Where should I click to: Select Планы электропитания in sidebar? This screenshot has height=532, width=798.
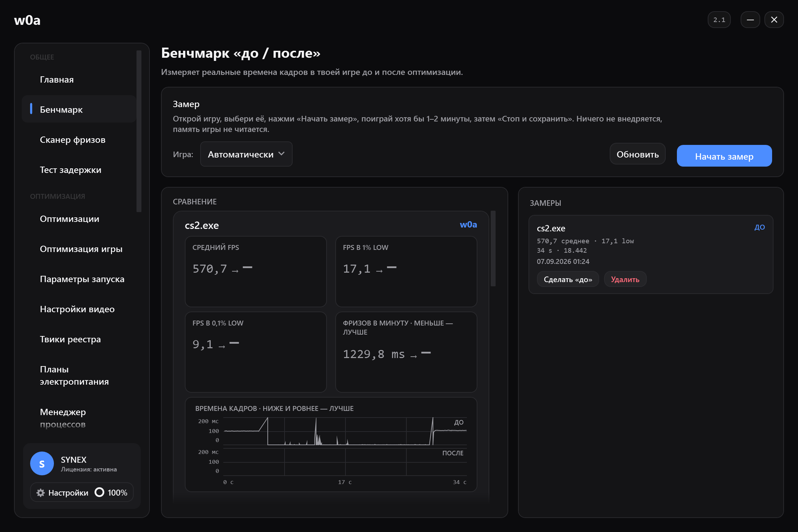[79, 375]
